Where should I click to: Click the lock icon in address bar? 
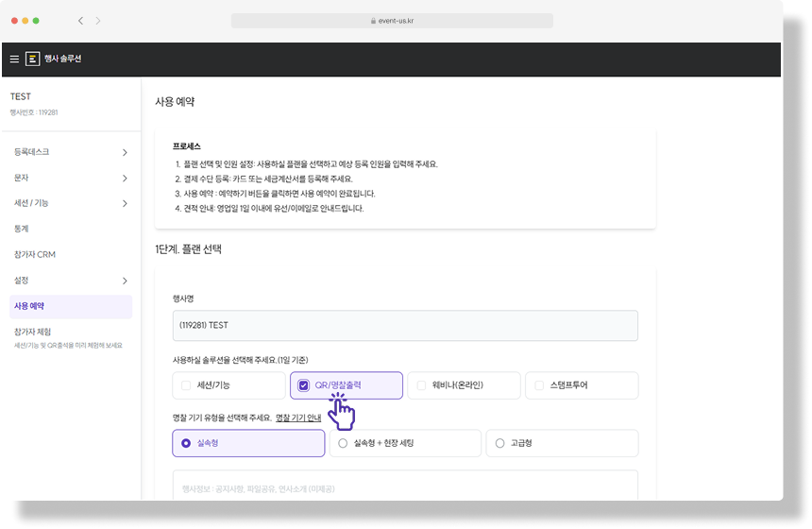point(373,21)
